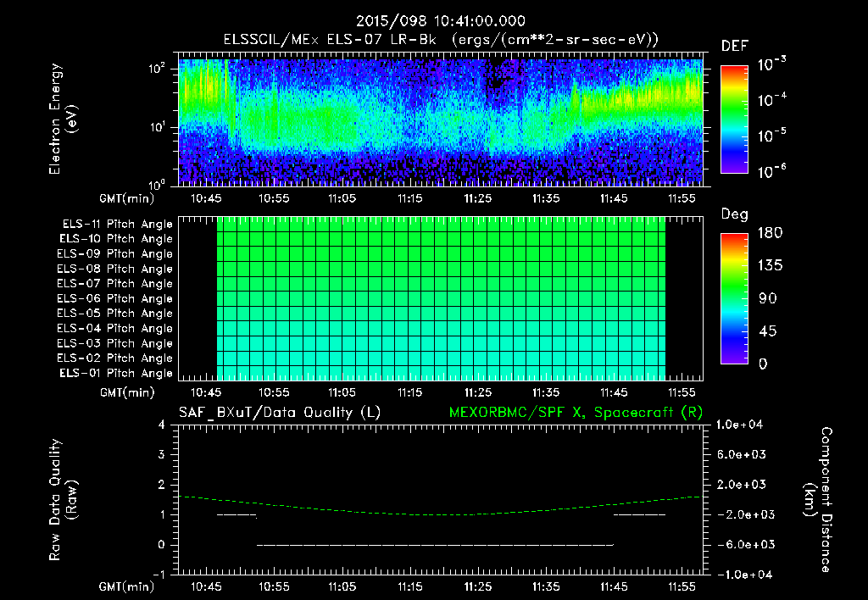Click the 6.0e+03 right axis label
Image resolution: width=868 pixels, height=600 pixels.
click(741, 454)
